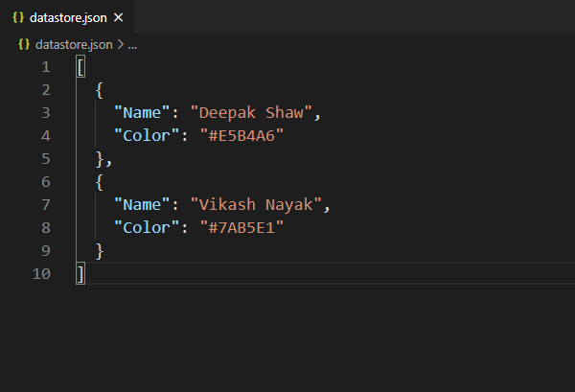This screenshot has height=392, width=575.
Task: Click line number 1 in the gutter
Action: [45, 67]
